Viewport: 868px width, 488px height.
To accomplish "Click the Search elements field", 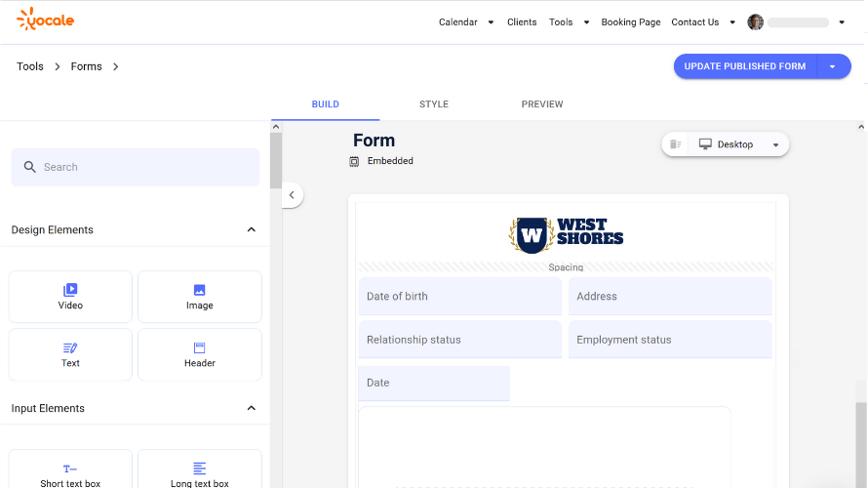I will pos(135,167).
